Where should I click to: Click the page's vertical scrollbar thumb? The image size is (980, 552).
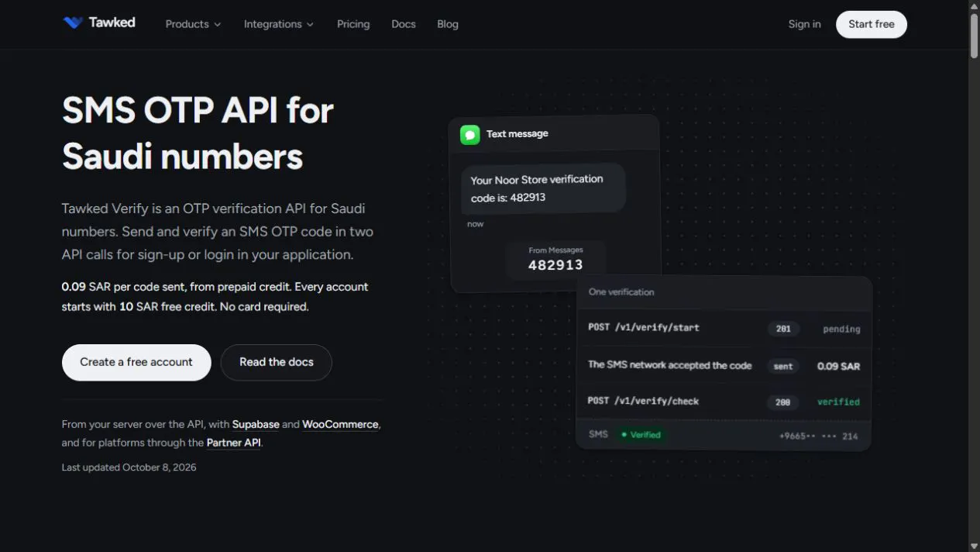[x=974, y=35]
